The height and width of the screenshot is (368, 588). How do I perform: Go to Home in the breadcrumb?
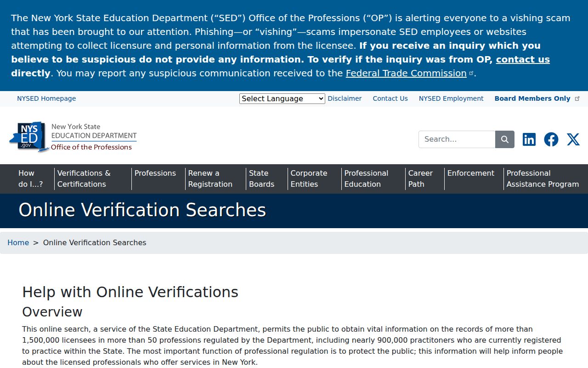[x=18, y=242]
